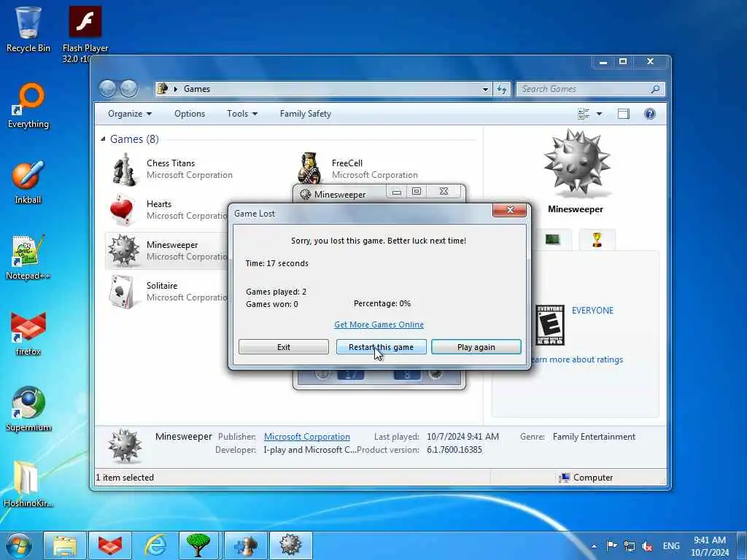The height and width of the screenshot is (560, 747).
Task: Click the EVERYONE rating link
Action: [592, 311]
